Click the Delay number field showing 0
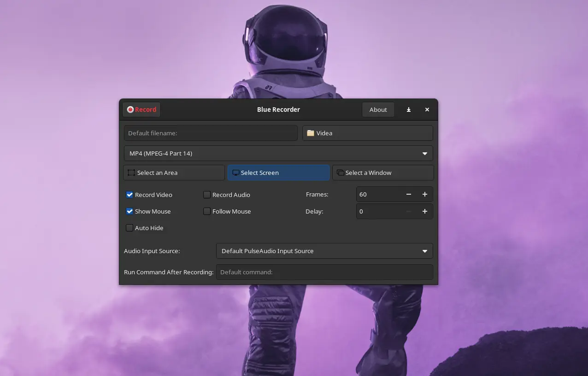588x376 pixels. [x=378, y=211]
